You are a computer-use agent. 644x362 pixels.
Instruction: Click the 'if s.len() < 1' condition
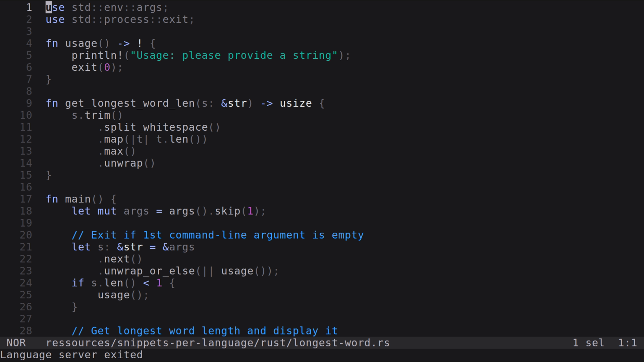(117, 283)
